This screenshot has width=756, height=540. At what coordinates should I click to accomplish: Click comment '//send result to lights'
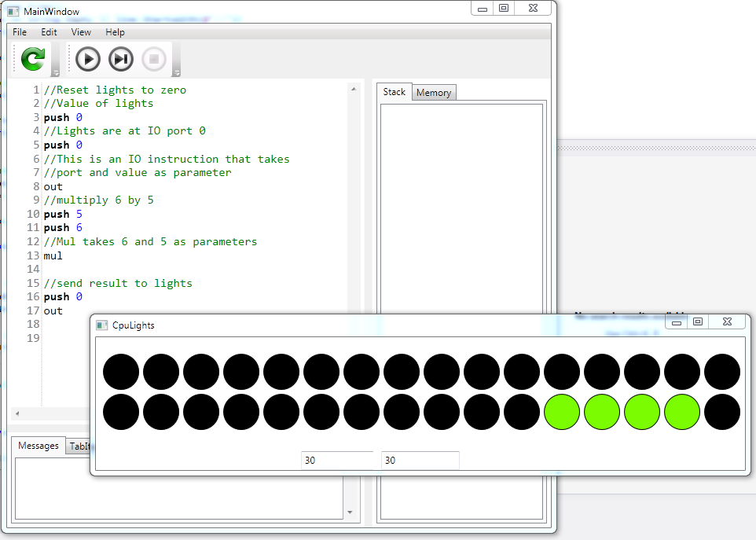(x=118, y=283)
